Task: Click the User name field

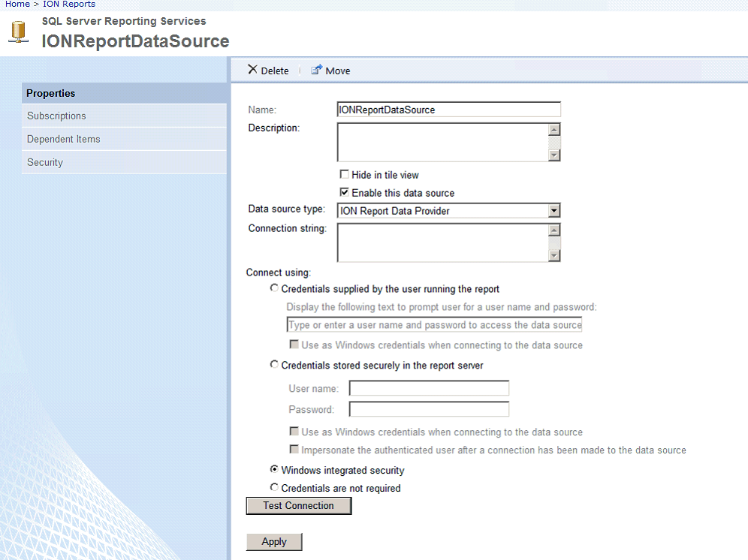Action: coord(429,388)
